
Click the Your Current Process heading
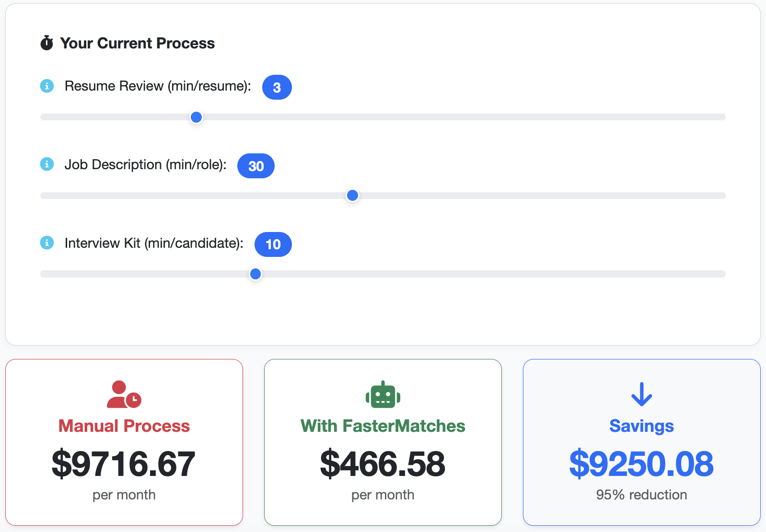(x=138, y=43)
